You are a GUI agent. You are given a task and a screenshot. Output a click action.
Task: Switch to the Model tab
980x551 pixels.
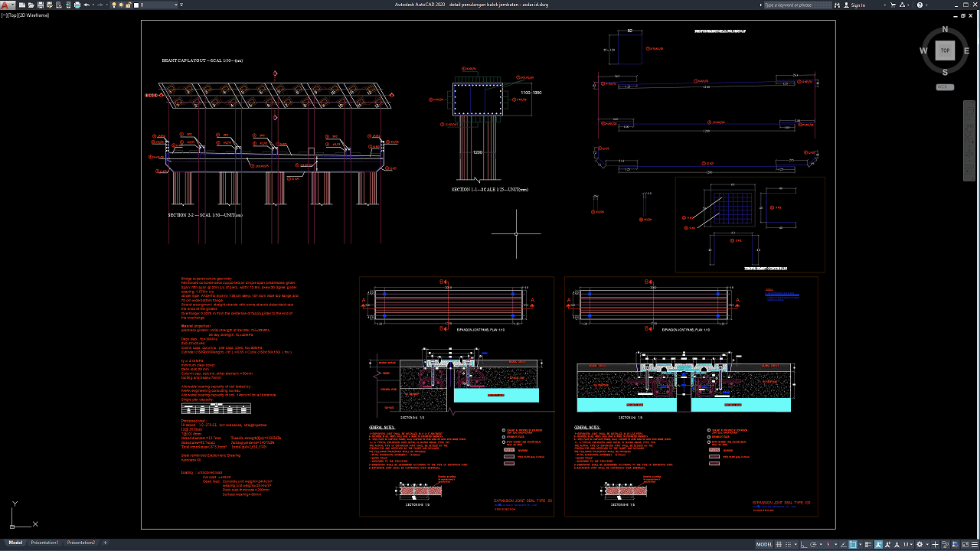coord(15,543)
